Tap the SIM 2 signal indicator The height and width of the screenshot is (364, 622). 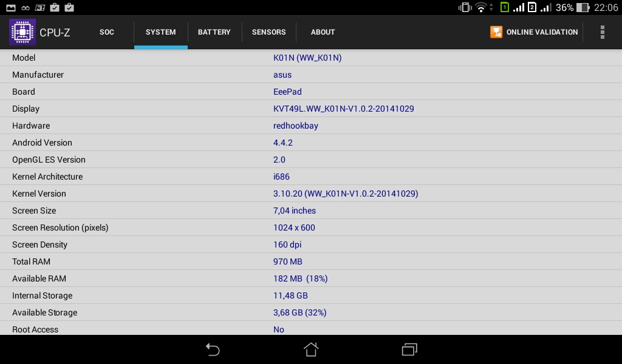click(539, 7)
